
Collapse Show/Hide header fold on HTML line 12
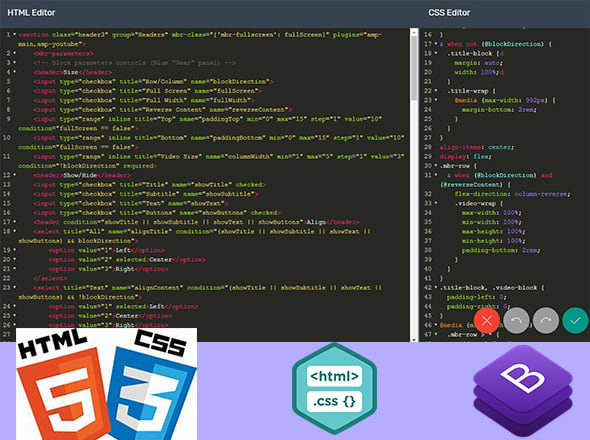tap(15, 175)
